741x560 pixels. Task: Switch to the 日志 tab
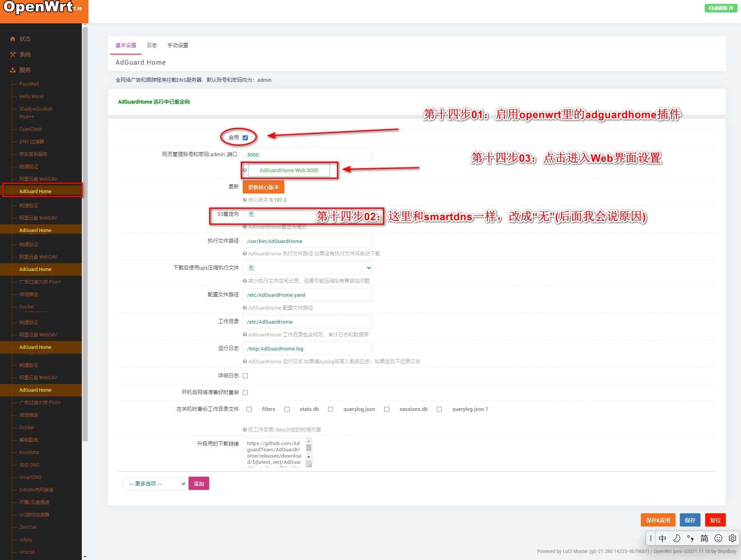(x=152, y=45)
